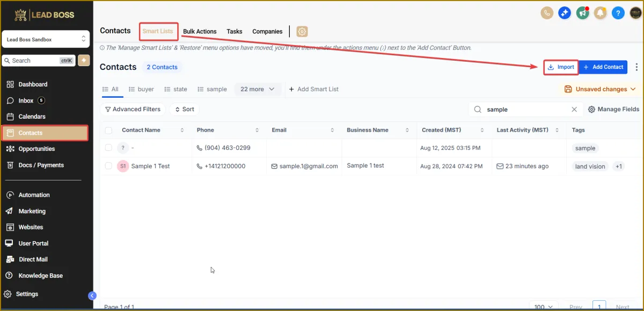Open Manage Fields
The image size is (644, 311).
(x=614, y=109)
